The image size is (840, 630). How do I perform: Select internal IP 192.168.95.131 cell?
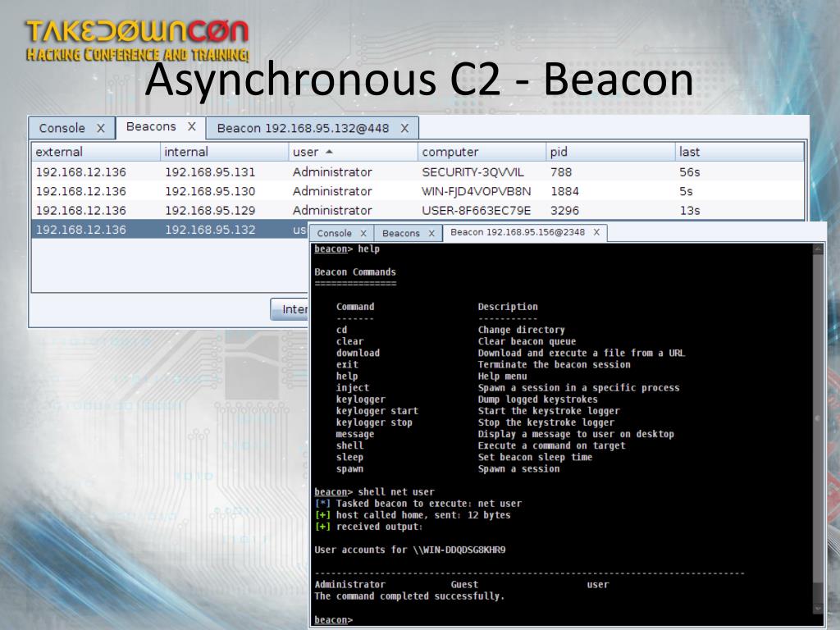tap(210, 172)
